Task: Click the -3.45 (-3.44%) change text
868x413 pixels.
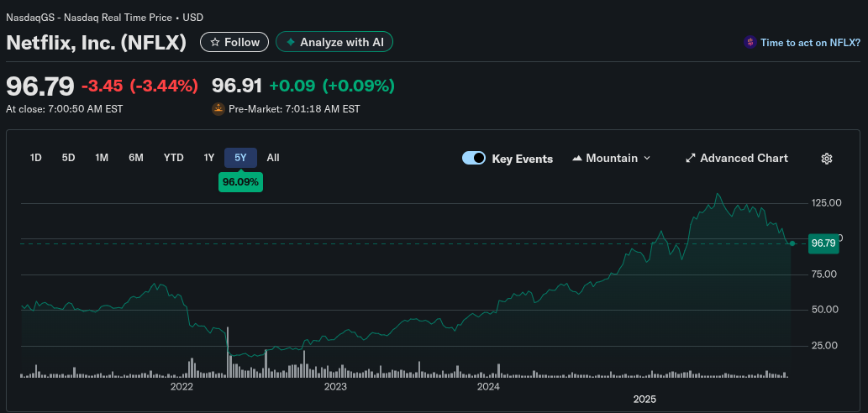Action: click(x=139, y=86)
